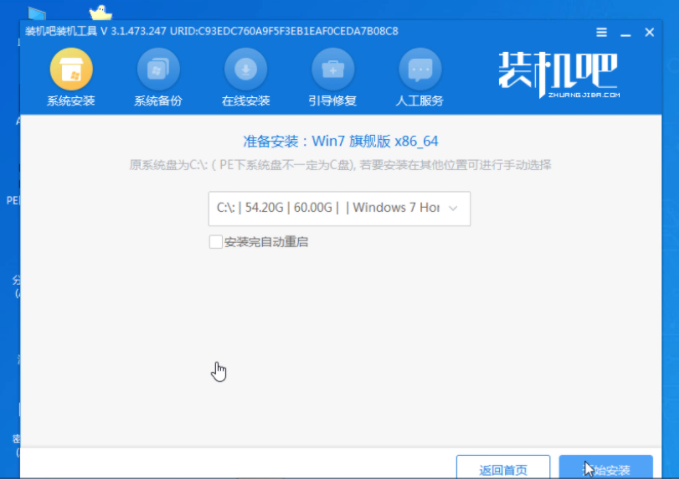Switch to the 引导修复 tab label
Viewport: 679px width, 479px height.
(x=333, y=101)
